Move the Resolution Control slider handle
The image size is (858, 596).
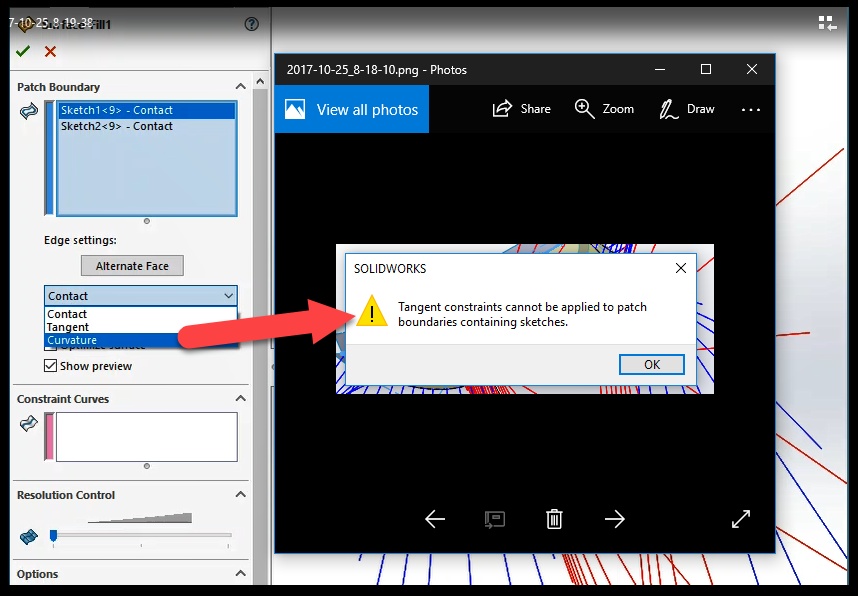tap(53, 535)
